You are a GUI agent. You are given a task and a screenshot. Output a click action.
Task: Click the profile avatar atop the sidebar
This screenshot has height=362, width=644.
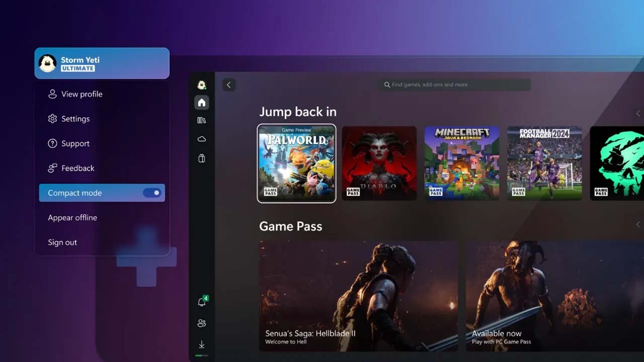[202, 84]
